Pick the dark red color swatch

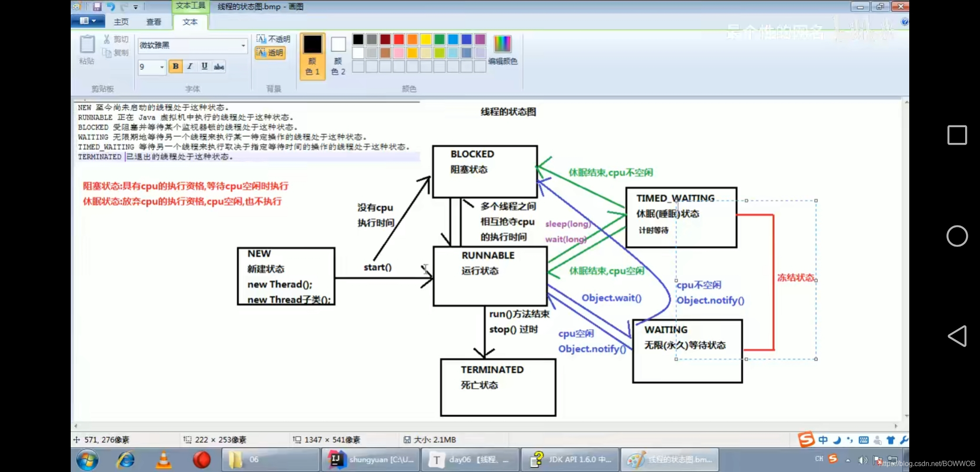(x=385, y=39)
